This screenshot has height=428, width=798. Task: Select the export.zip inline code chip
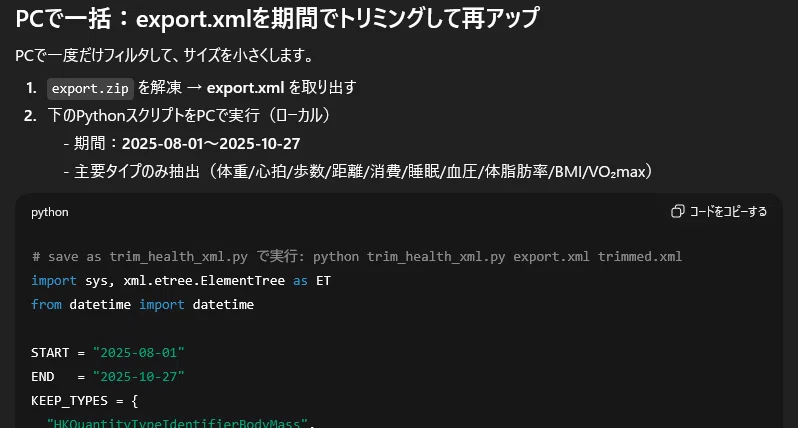click(90, 89)
